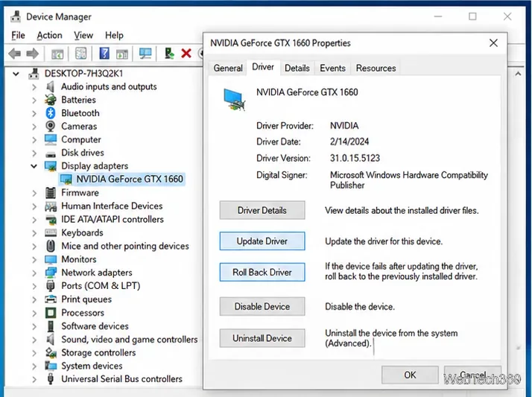Select the Print queues printer icon

click(x=51, y=299)
